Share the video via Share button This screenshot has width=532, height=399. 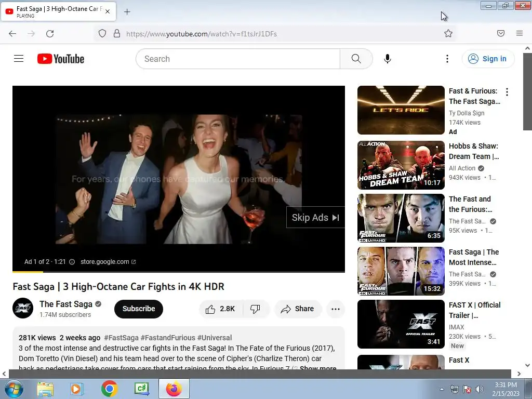[298, 309]
